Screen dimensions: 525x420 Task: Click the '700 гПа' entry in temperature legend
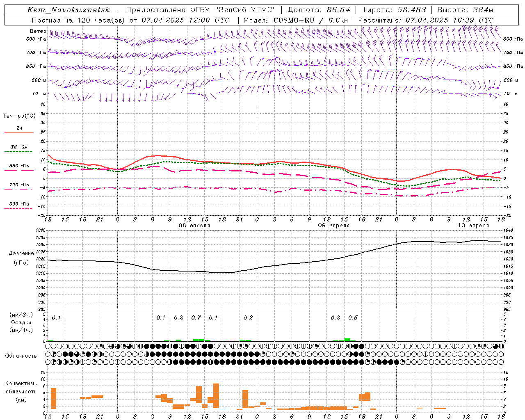coord(19,185)
